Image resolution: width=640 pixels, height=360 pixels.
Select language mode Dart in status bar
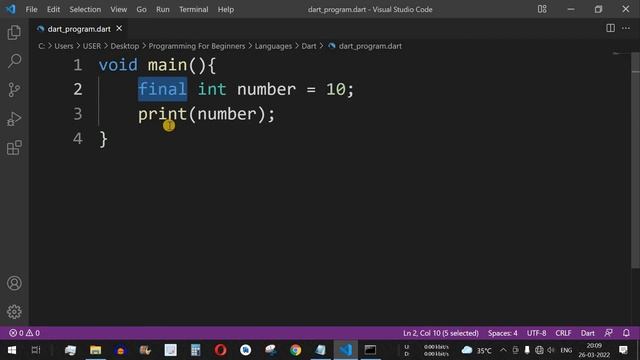click(588, 333)
